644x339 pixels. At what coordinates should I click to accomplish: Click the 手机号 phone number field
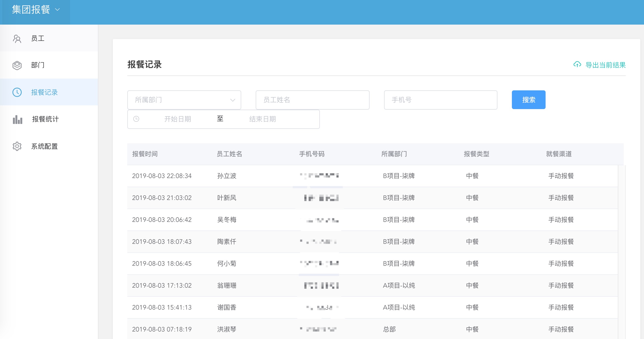(x=440, y=100)
